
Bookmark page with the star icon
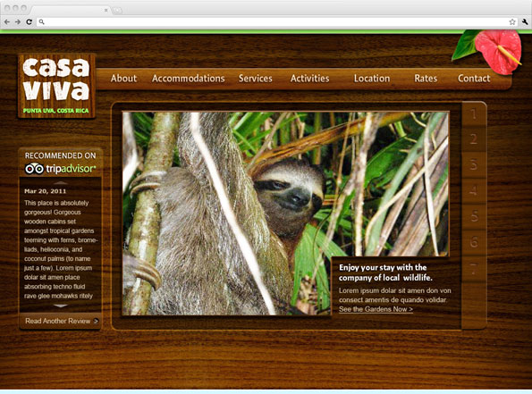512,22
